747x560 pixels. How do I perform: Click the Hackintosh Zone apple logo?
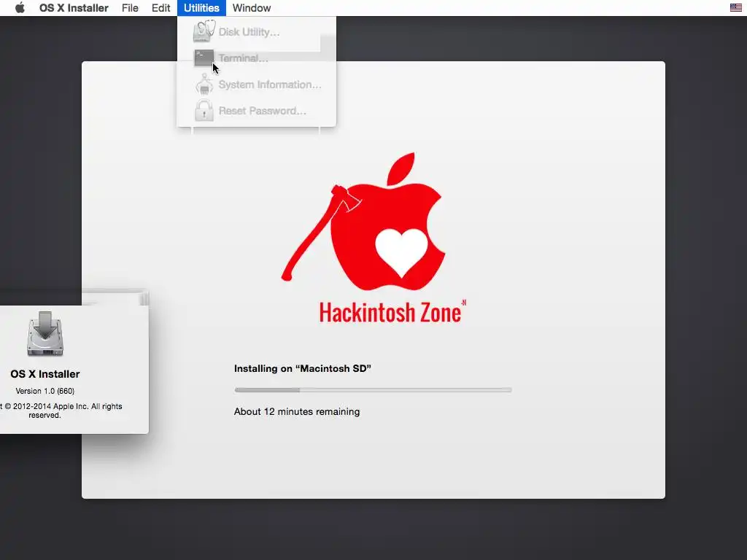[x=365, y=222]
